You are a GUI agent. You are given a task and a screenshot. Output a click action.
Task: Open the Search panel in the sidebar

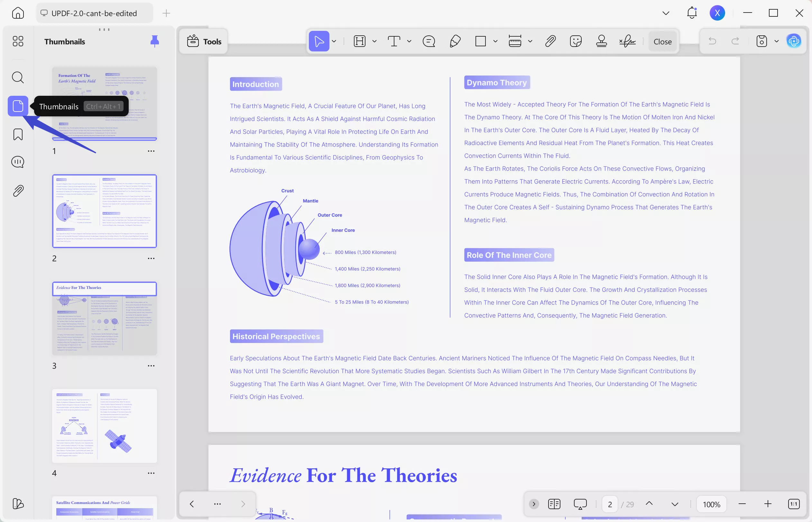click(x=17, y=77)
